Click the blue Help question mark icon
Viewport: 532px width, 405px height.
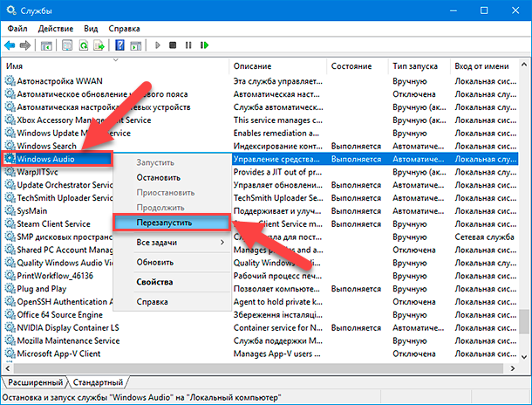(119, 45)
